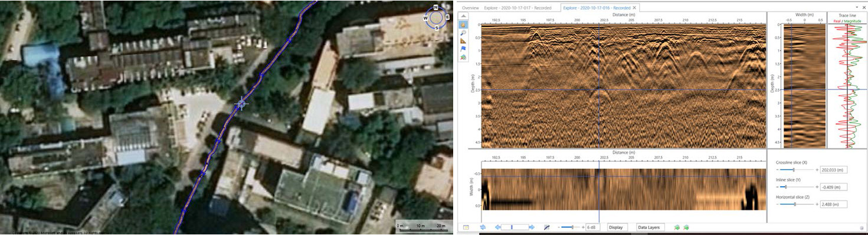Click the first green bug icon
Viewport: 868px width, 235px height.
point(676,227)
